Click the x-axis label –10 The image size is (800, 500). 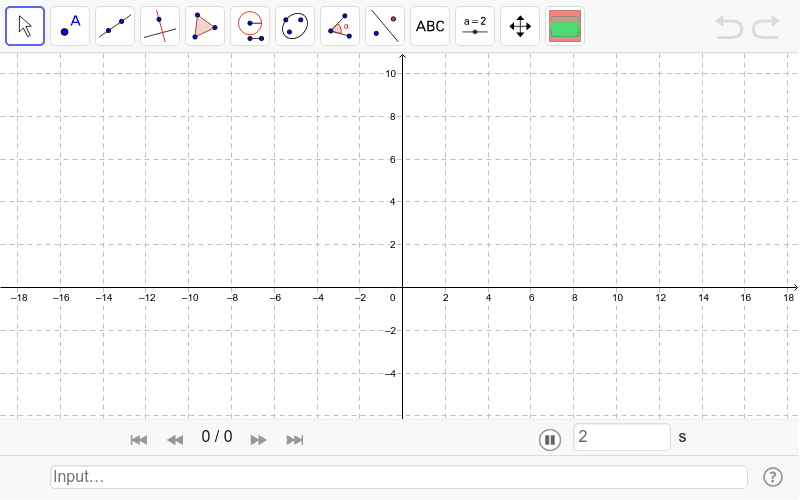tap(190, 297)
